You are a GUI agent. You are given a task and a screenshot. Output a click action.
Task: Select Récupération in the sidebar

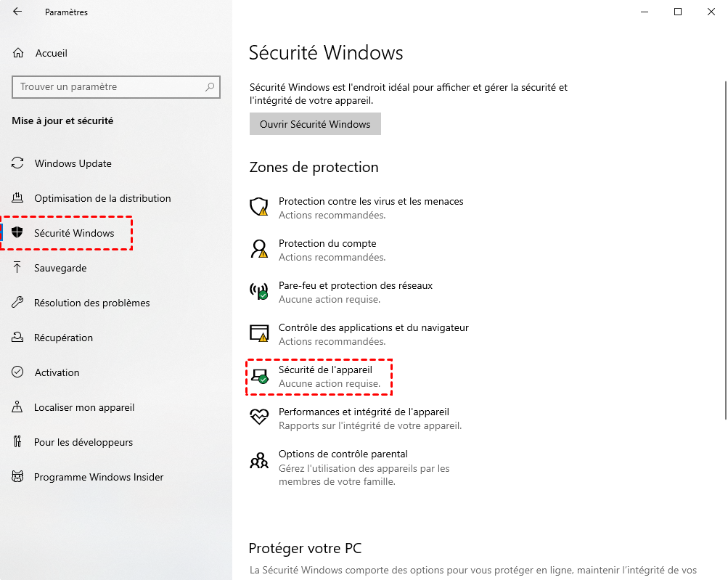pos(63,338)
